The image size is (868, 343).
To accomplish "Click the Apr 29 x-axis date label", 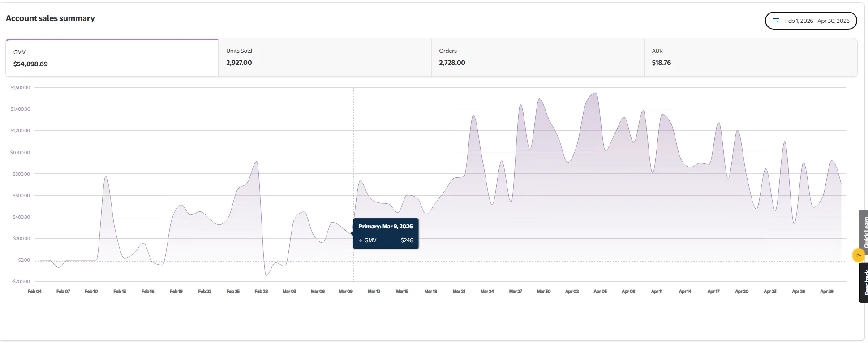I will 827,292.
